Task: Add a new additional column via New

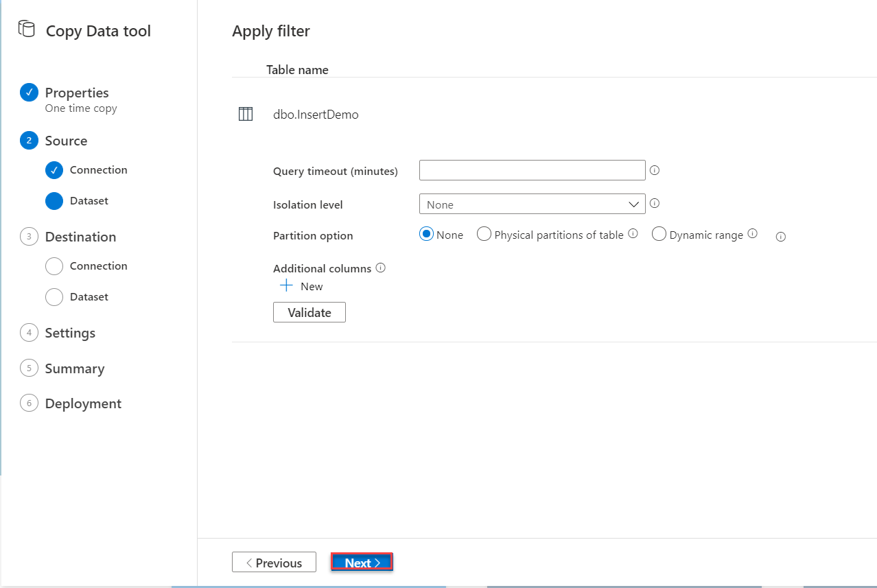Action: pyautogui.click(x=301, y=286)
